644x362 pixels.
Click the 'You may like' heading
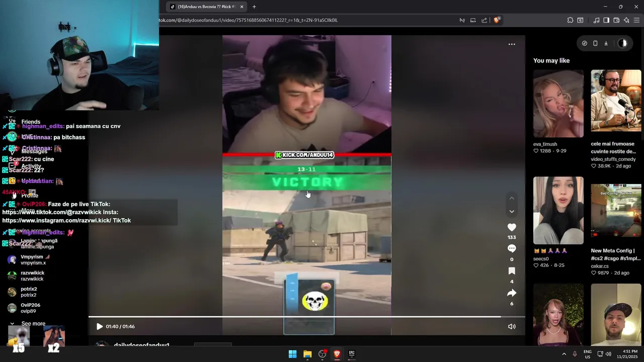pos(551,61)
